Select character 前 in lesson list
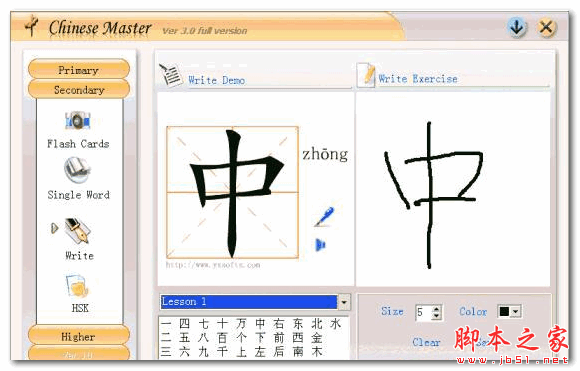580x371 pixels. point(279,338)
